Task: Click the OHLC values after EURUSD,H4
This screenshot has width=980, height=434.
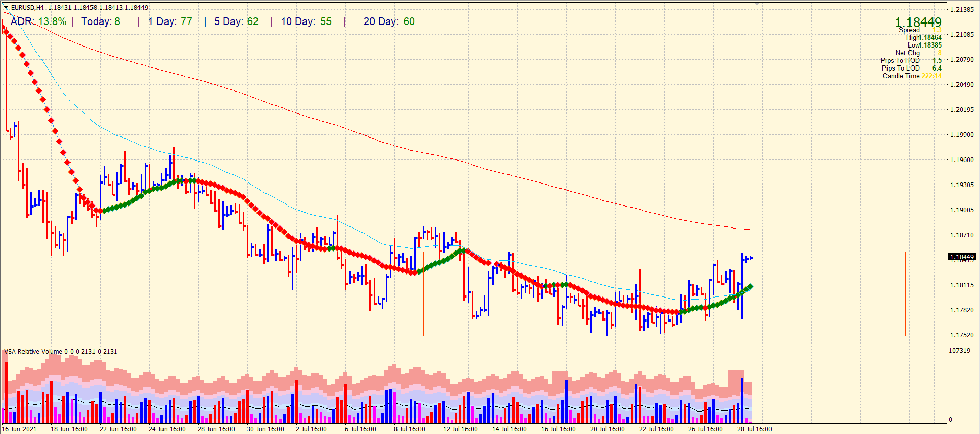Action: 98,8
